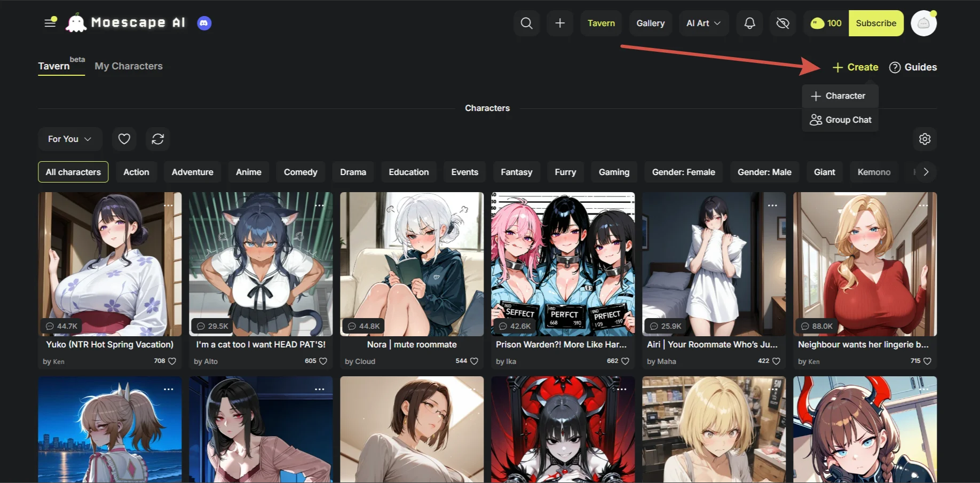Open the user profile avatar
Image resolution: width=980 pixels, height=483 pixels.
click(924, 23)
